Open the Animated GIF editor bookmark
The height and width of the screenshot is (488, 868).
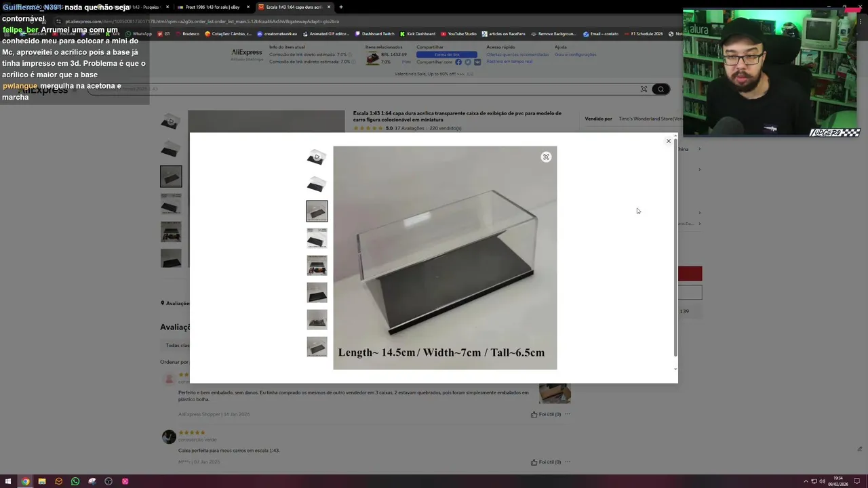326,34
